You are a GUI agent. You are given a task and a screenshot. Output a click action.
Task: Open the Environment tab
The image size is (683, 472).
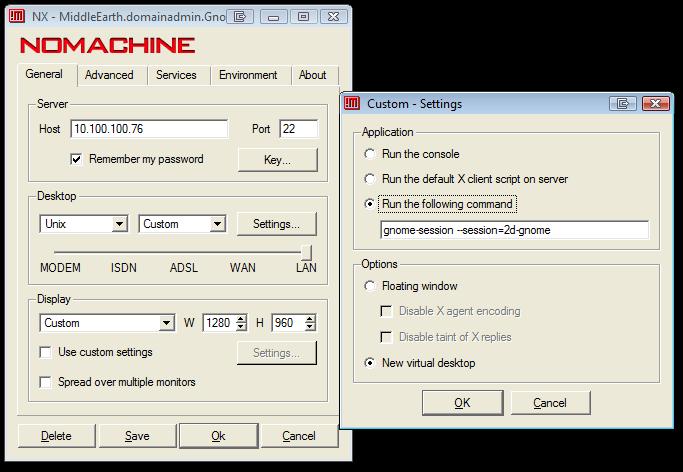(248, 75)
